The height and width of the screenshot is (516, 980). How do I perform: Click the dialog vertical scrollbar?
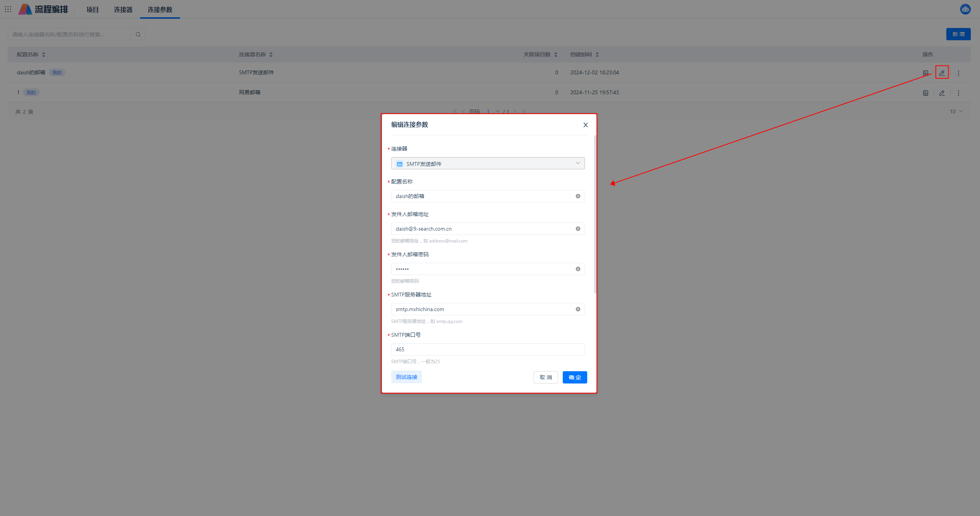pos(595,215)
